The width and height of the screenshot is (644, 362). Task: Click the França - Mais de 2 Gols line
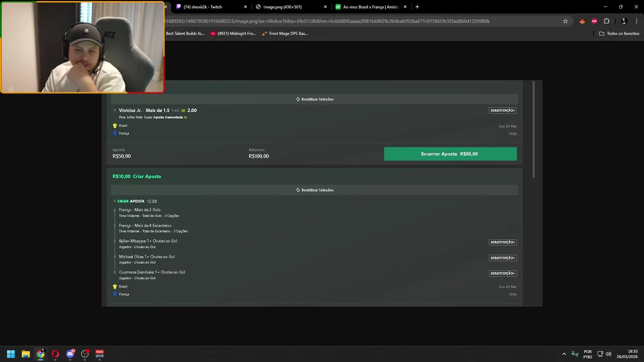[140, 210]
